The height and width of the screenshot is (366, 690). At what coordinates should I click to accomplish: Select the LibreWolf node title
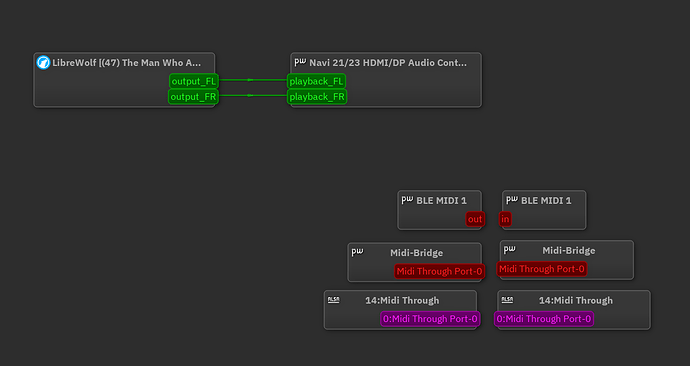[127, 63]
